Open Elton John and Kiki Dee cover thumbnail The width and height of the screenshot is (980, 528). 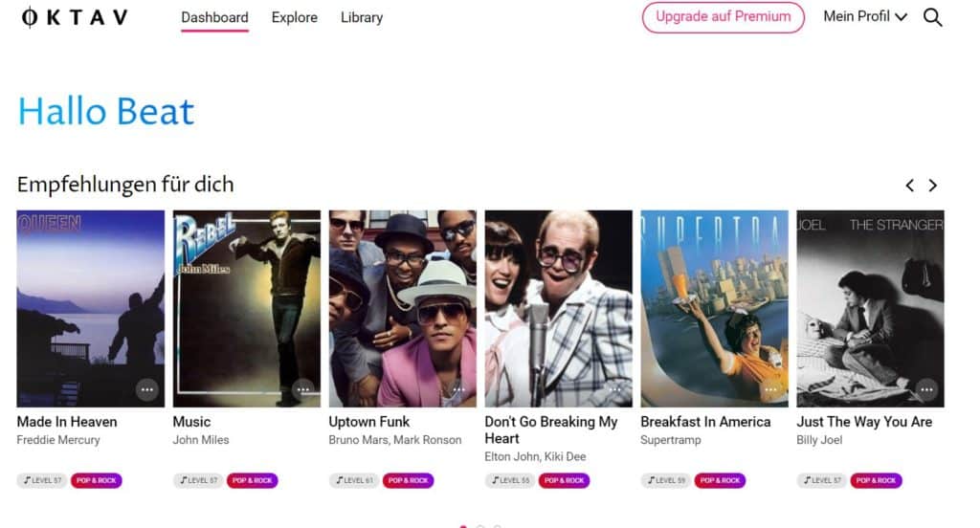pyautogui.click(x=558, y=309)
